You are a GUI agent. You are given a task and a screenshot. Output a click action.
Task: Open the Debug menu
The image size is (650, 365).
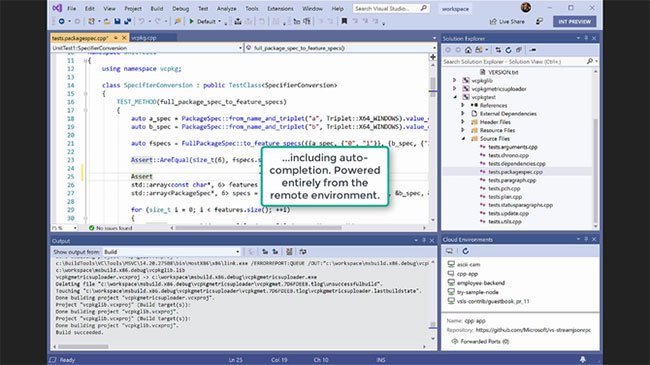(180, 8)
